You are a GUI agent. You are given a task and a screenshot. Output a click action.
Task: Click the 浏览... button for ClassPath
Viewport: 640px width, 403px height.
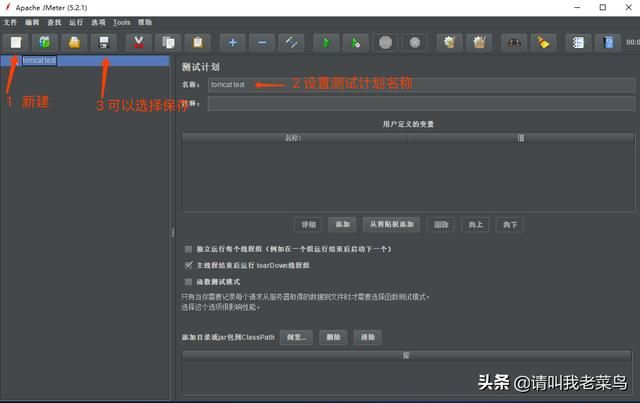pyautogui.click(x=296, y=337)
